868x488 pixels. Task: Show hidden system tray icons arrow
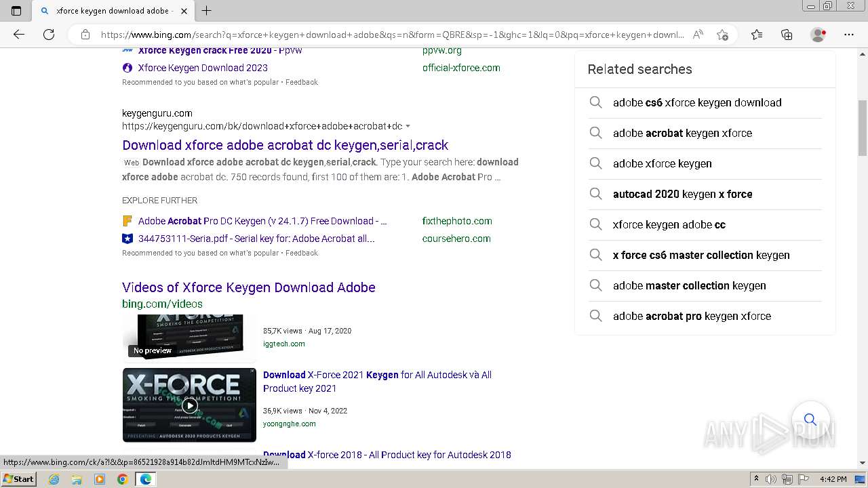[757, 479]
